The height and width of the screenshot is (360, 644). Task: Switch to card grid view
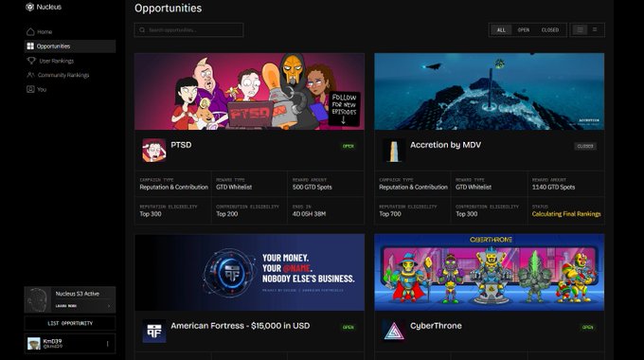click(580, 30)
